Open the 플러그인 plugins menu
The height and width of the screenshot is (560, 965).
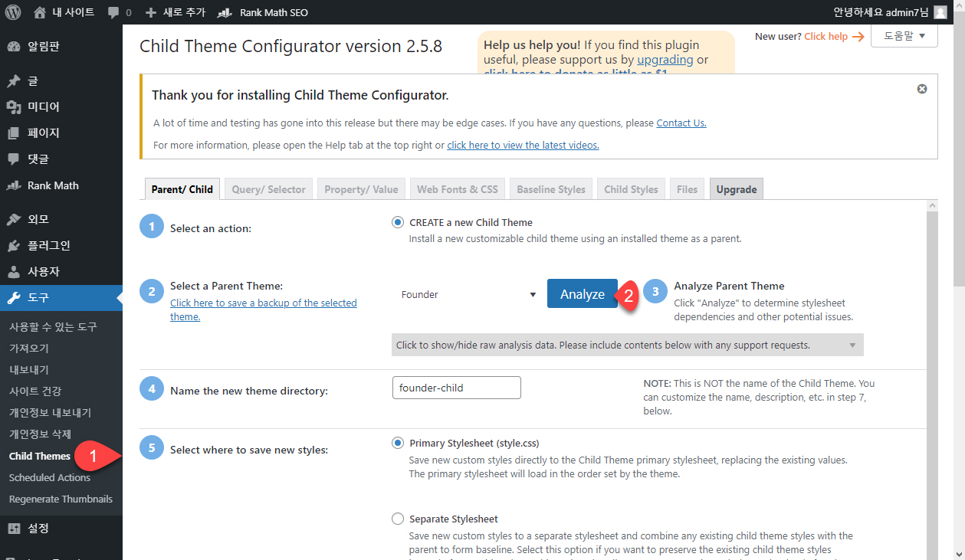61,245
